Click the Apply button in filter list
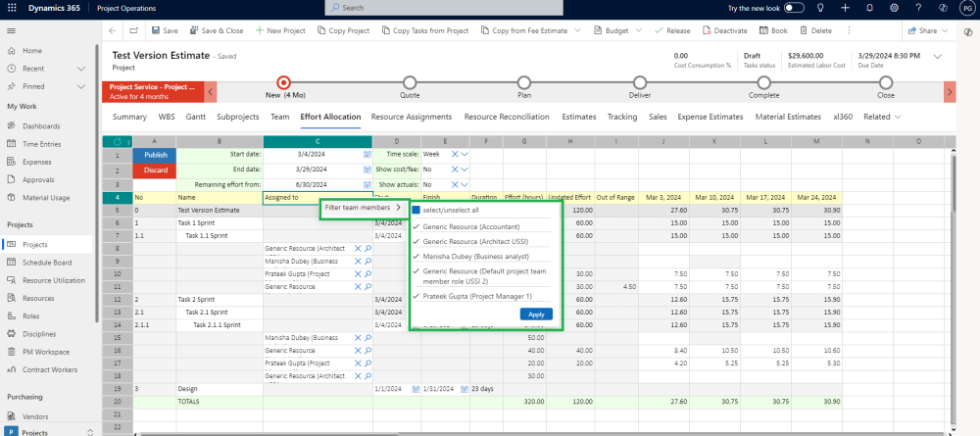980x436 pixels. coord(536,315)
